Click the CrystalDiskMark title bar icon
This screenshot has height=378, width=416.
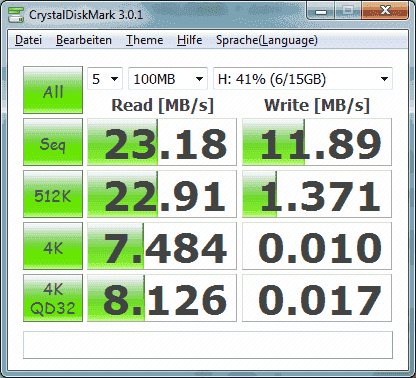tap(16, 15)
